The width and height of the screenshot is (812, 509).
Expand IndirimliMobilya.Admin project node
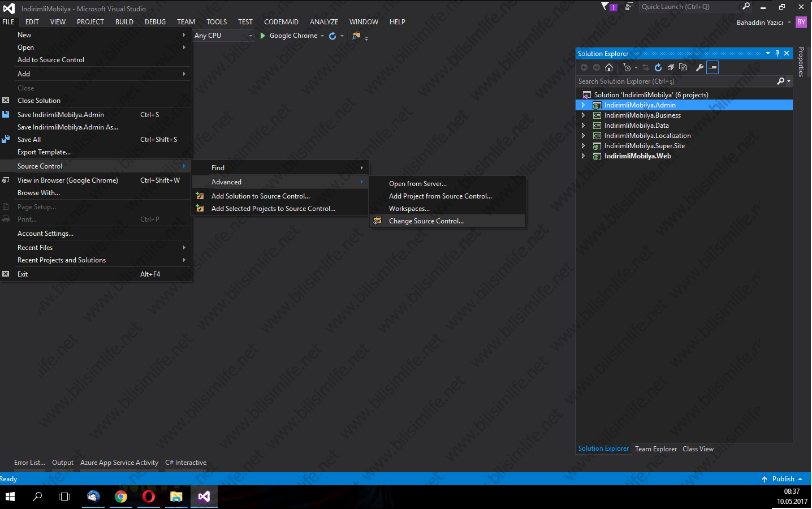click(x=583, y=105)
